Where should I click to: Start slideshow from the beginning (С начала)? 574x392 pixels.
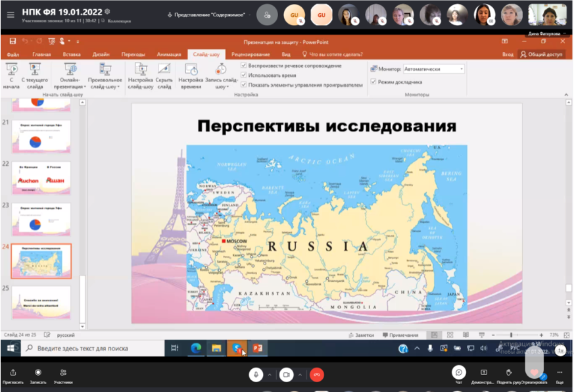click(11, 68)
